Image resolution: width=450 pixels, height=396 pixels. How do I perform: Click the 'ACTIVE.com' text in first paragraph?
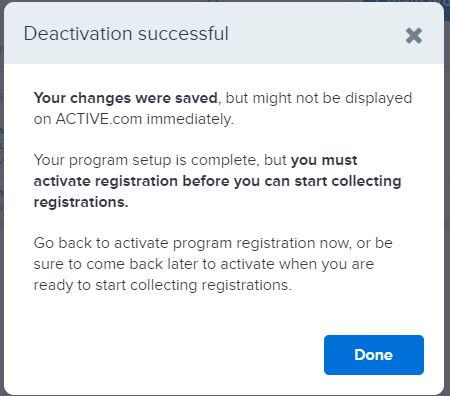click(99, 119)
